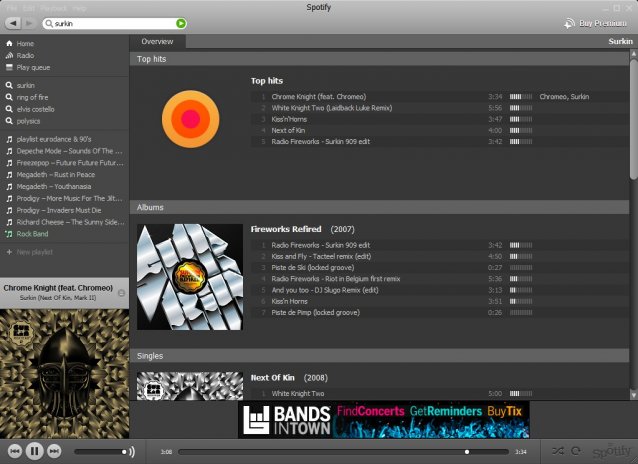This screenshot has width=638, height=464.
Task: Click Surkin (Next Of Kin, Mark II) under now playing
Action: [58, 298]
